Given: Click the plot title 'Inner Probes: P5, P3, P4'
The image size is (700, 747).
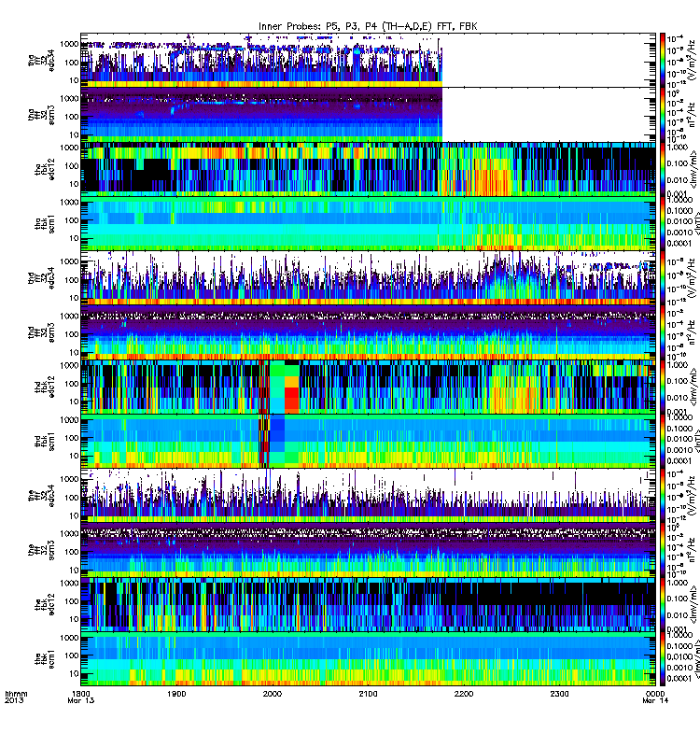Looking at the screenshot, I should 318,27.
